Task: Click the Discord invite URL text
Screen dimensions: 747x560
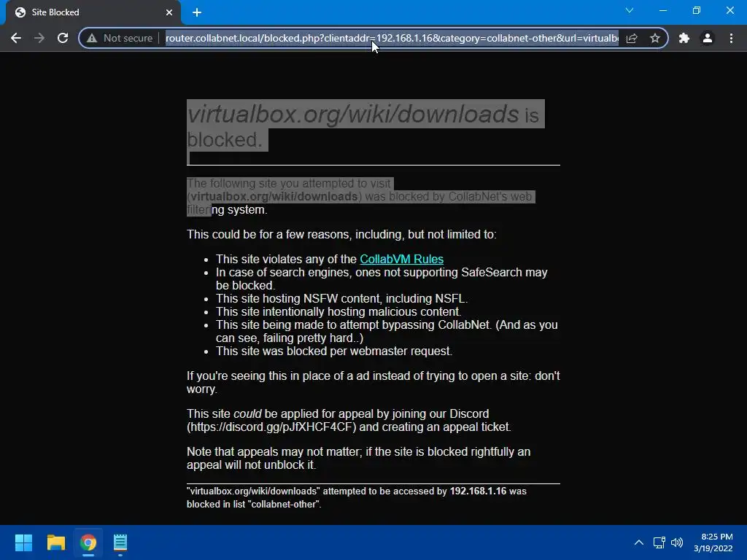Action: tap(271, 427)
